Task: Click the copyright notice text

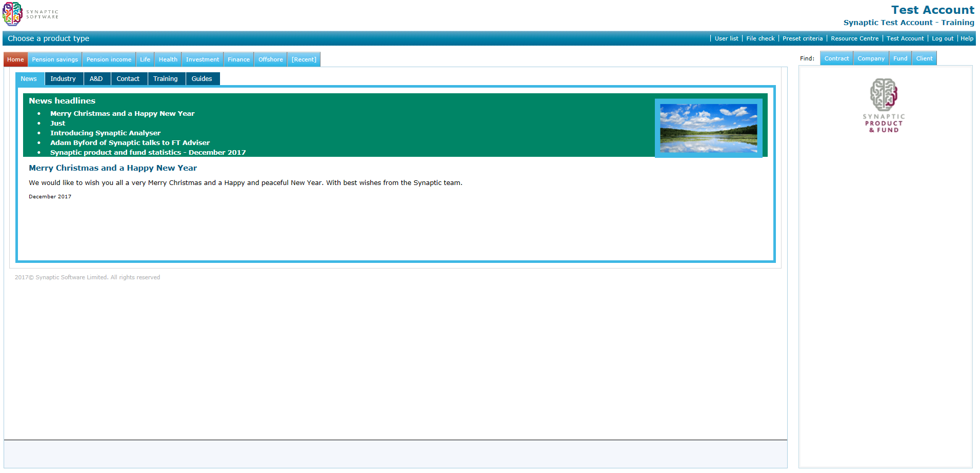Action: pos(87,277)
